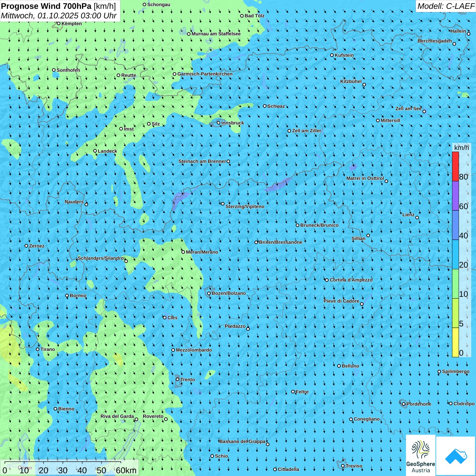Click the Sterzing/Vipiteno label
476x476 pixels.
[245, 206]
